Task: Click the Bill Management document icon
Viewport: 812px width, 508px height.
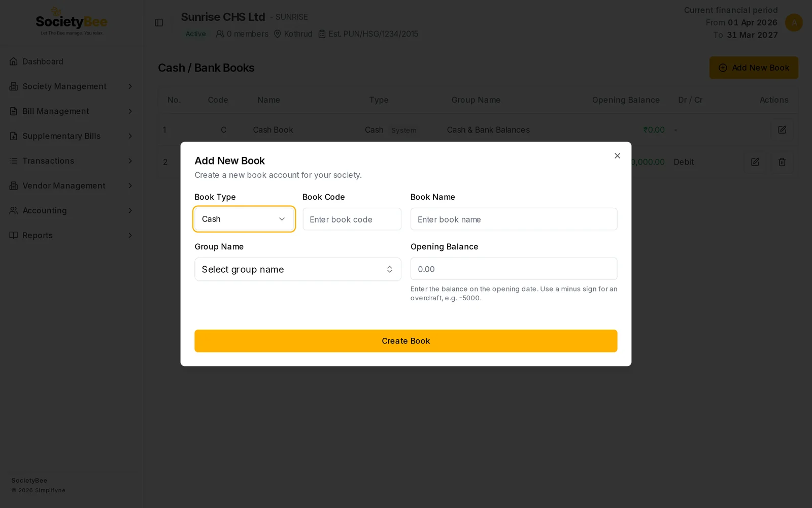Action: (x=14, y=111)
